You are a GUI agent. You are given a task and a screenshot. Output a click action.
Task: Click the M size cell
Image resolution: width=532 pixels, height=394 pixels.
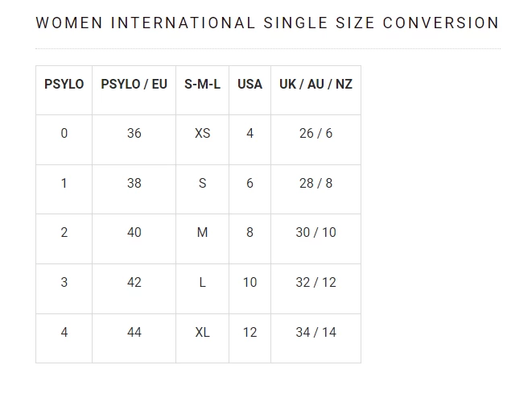pyautogui.click(x=202, y=233)
